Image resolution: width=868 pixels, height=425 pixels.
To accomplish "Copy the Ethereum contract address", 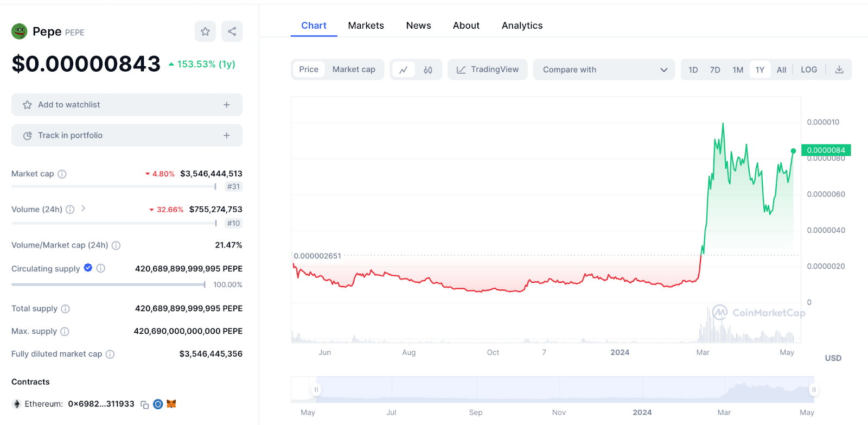I will pyautogui.click(x=145, y=404).
